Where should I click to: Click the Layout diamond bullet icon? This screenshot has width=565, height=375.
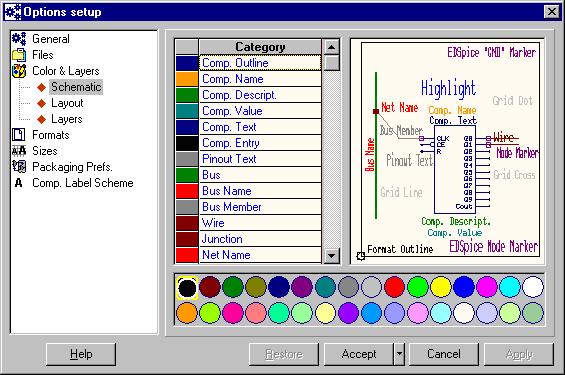click(41, 103)
